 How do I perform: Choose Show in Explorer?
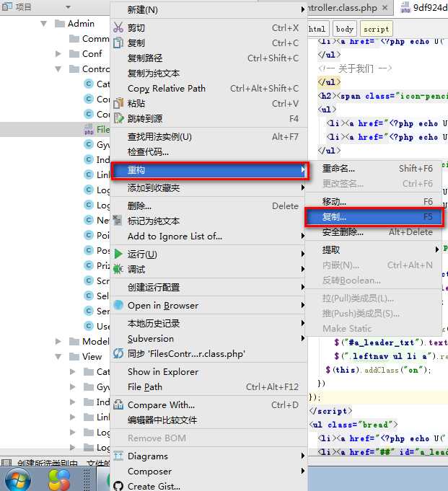point(209,372)
